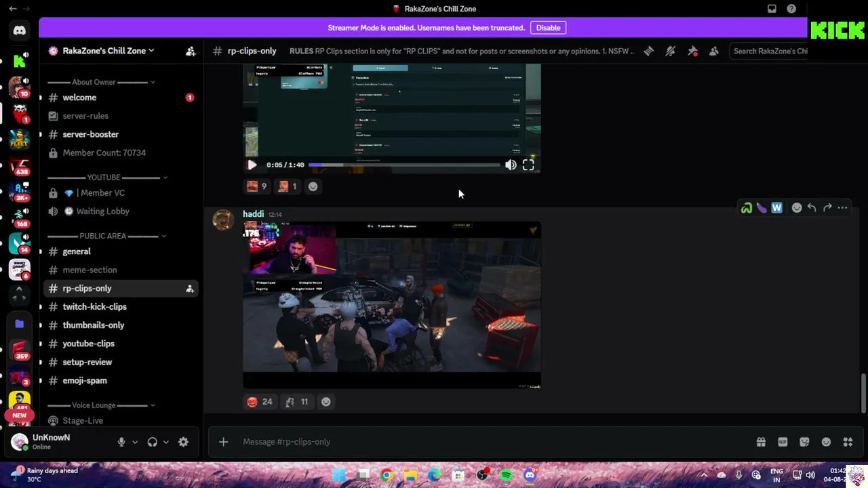Toggle the 11-count reaction on haddi's clip
The height and width of the screenshot is (488, 868).
(297, 402)
